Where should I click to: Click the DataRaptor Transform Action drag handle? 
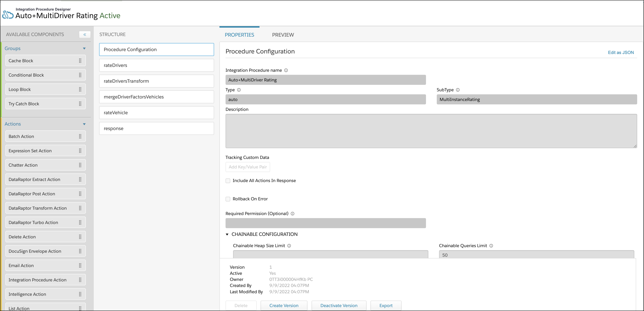point(80,208)
